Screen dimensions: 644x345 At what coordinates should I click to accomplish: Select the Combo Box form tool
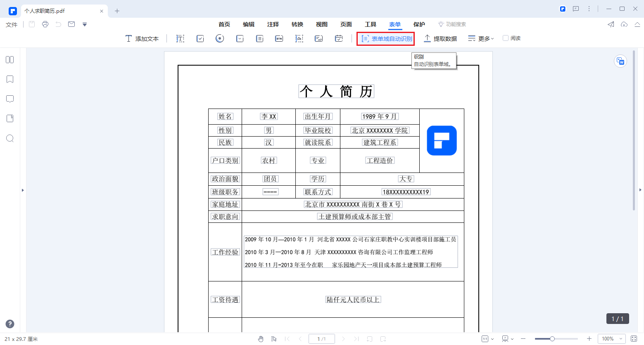point(239,38)
